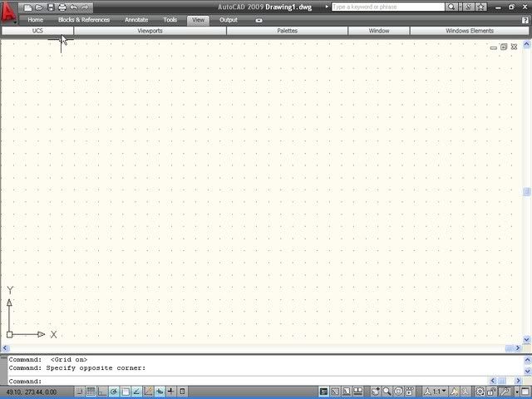
Task: Expand the UCS ribbon panel
Action: click(x=37, y=31)
